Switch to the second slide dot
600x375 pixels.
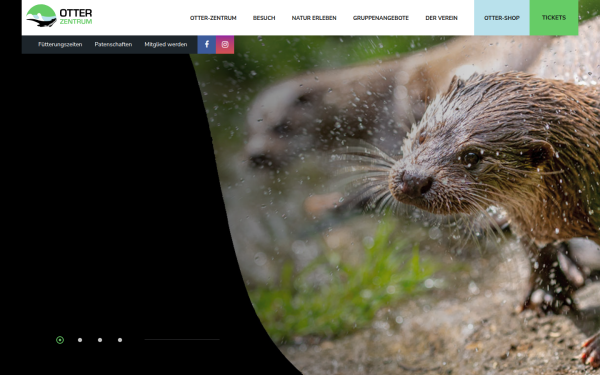tap(80, 340)
